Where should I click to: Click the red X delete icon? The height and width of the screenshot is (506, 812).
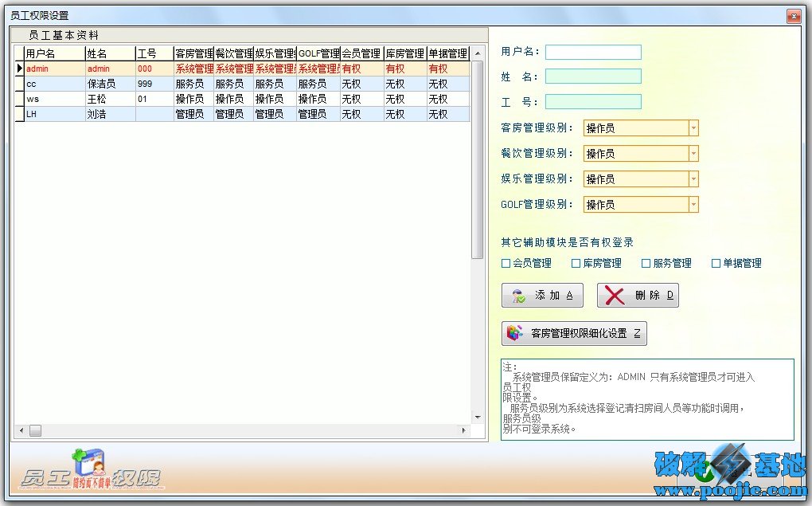[615, 296]
